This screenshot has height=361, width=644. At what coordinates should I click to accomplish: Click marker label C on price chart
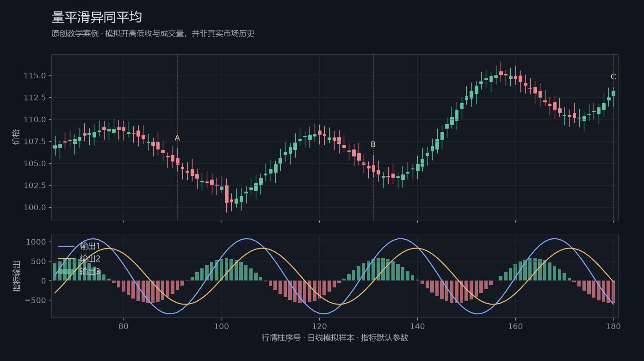pyautogui.click(x=613, y=77)
